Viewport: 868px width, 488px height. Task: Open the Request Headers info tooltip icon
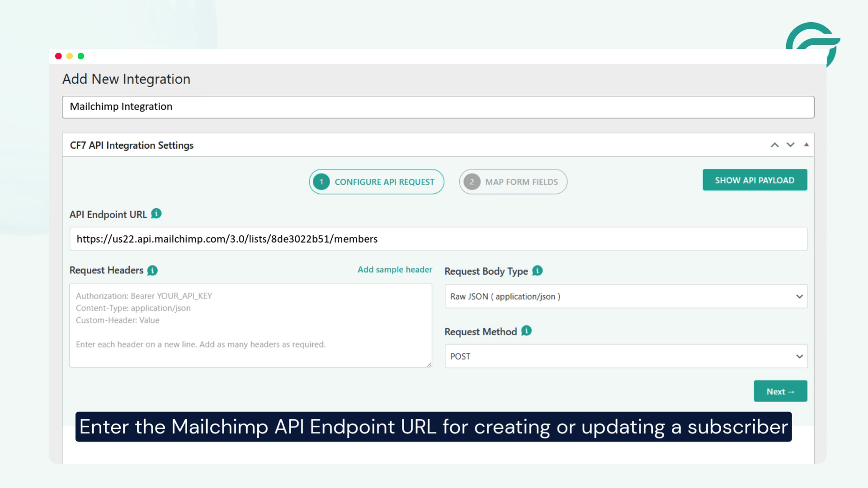point(153,270)
